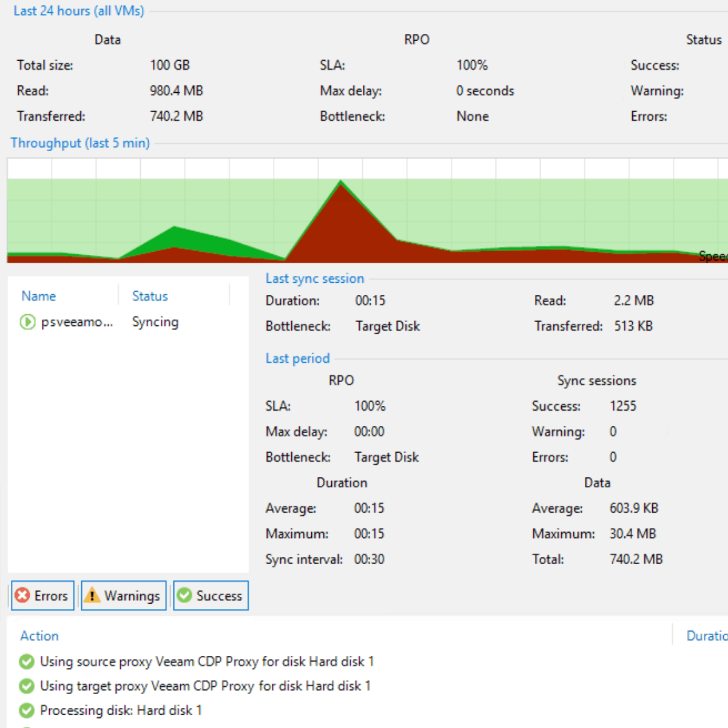728x728 pixels.
Task: Click the 'Syncing' status cell
Action: [155, 322]
